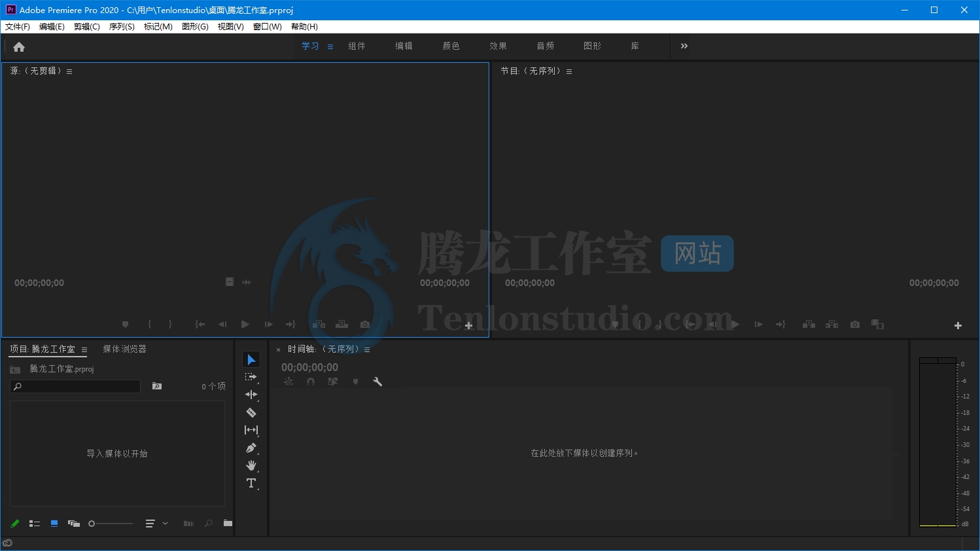Show more workspaces overflow chevron
980x551 pixels.
click(x=684, y=46)
